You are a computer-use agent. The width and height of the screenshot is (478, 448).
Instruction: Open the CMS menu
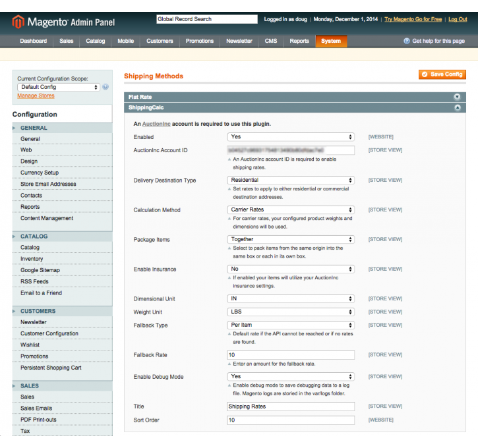tap(271, 41)
